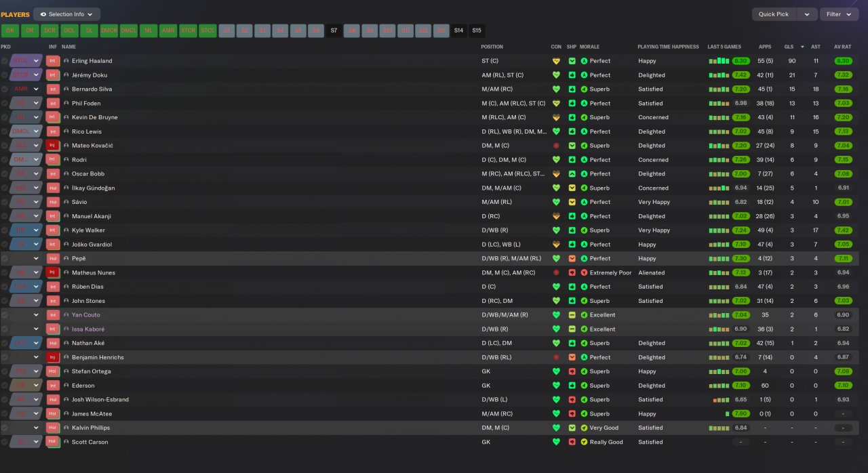Click Jérémy Doku's match sharpness icon

pos(572,75)
